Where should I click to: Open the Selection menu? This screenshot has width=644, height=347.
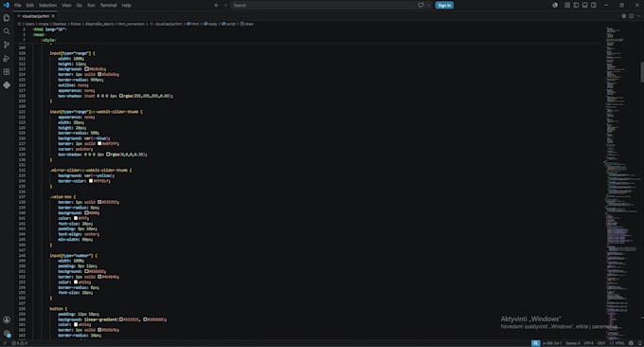[x=47, y=6]
